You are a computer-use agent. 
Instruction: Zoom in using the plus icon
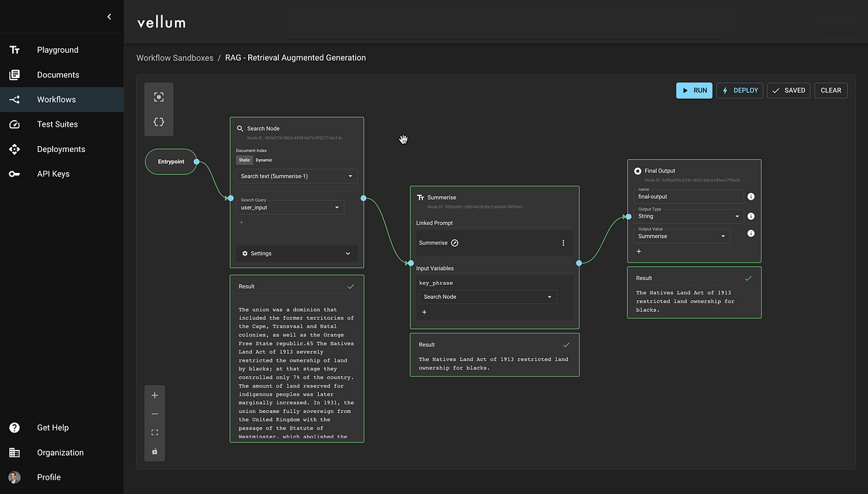tap(154, 395)
